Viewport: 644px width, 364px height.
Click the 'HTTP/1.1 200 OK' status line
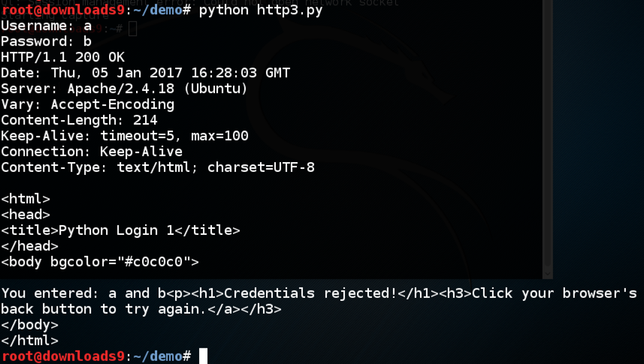[62, 57]
